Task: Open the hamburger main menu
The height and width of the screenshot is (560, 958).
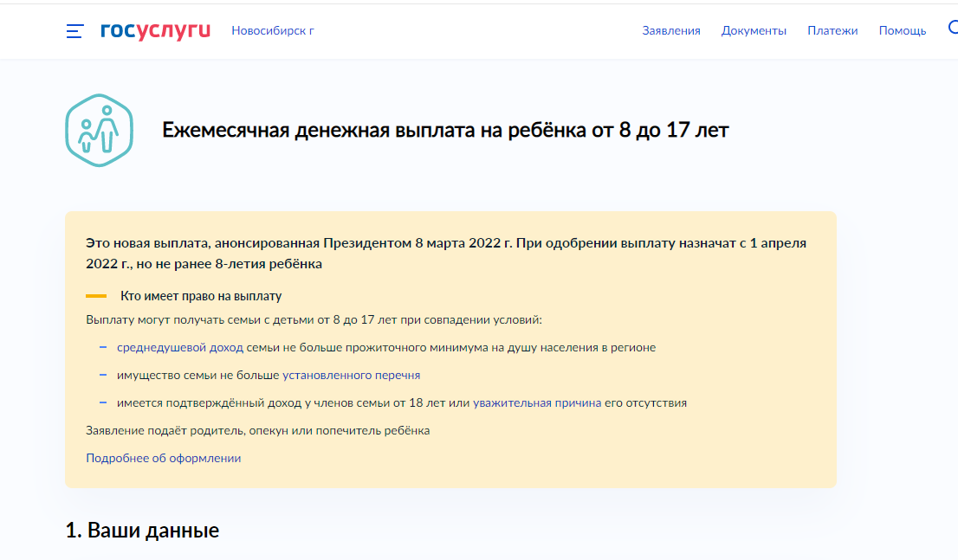Action: [x=74, y=31]
